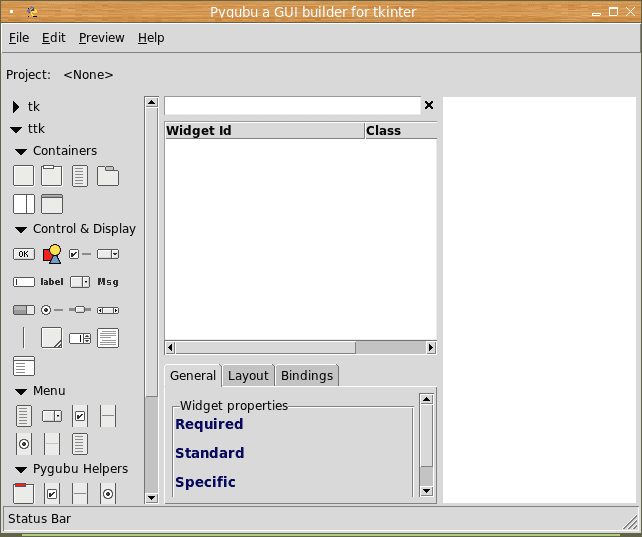642x537 pixels.
Task: Select the Labelframe icon with top tab
Action: point(52,176)
